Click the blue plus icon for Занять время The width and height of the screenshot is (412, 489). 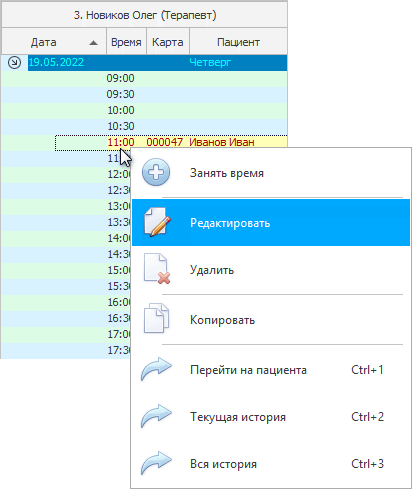[x=156, y=173]
